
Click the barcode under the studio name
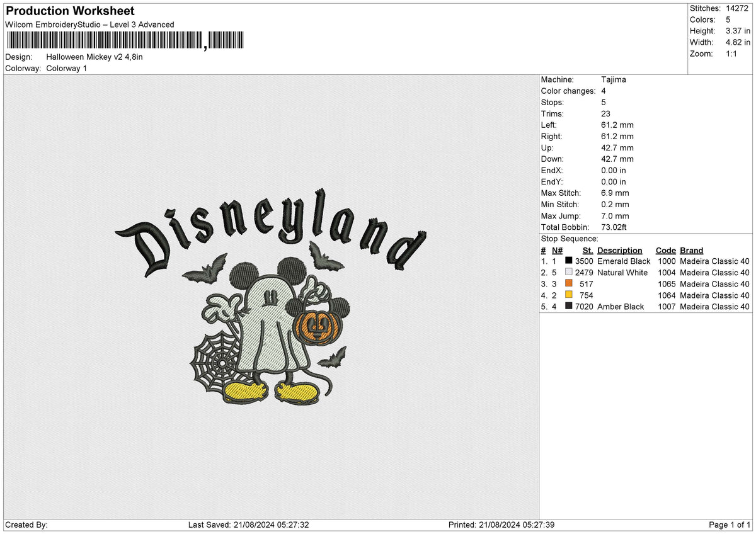click(124, 41)
